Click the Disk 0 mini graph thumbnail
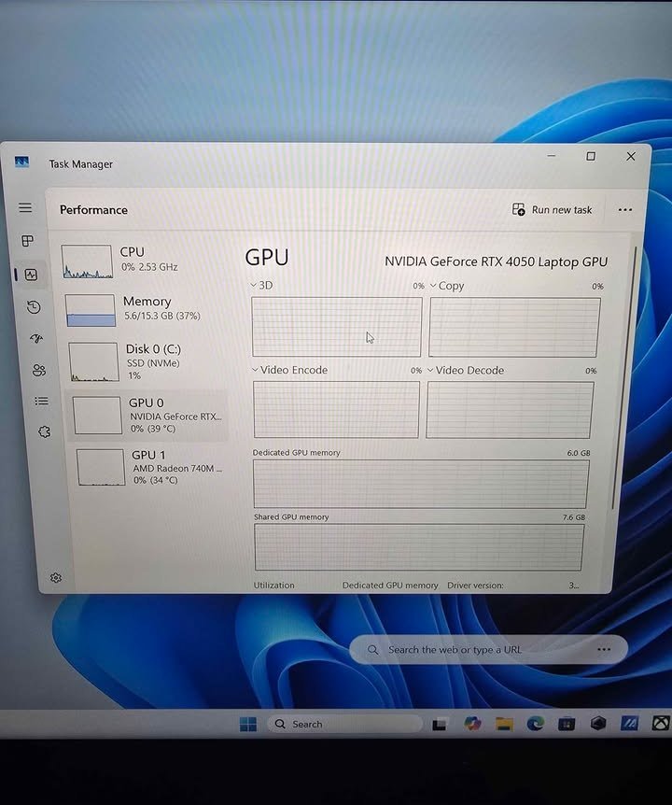 (x=93, y=361)
